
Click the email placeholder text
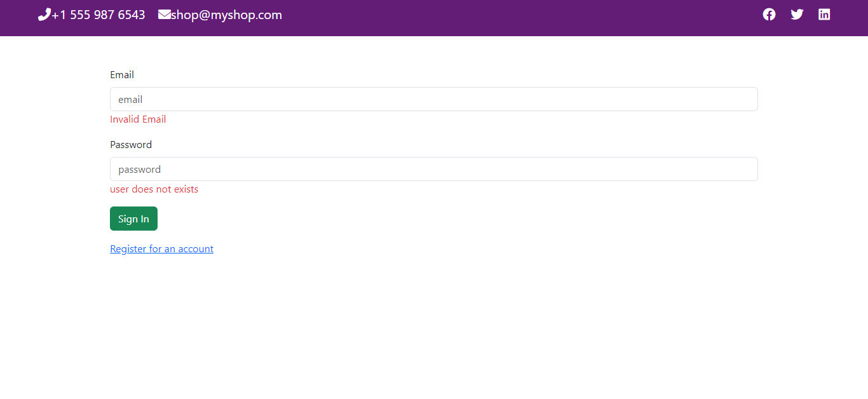click(130, 99)
